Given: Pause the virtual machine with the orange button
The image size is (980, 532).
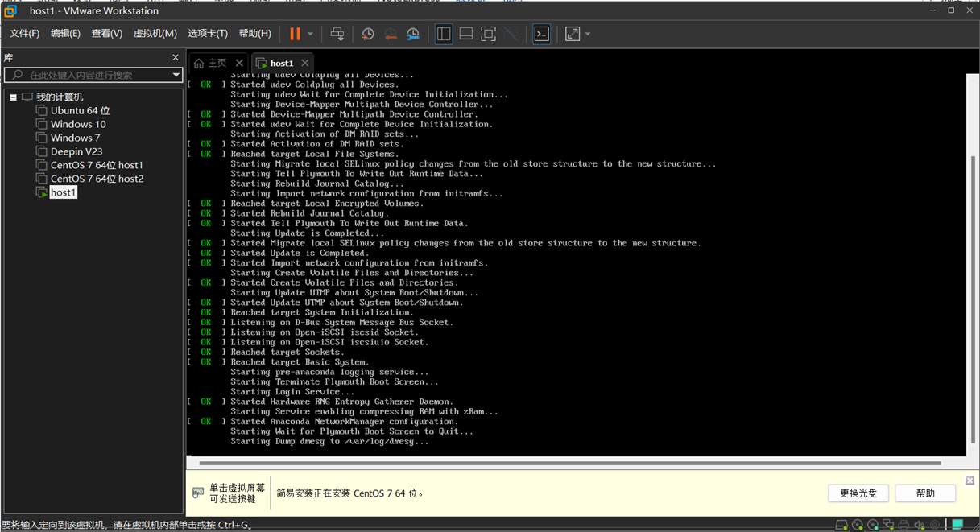Looking at the screenshot, I should click(295, 34).
